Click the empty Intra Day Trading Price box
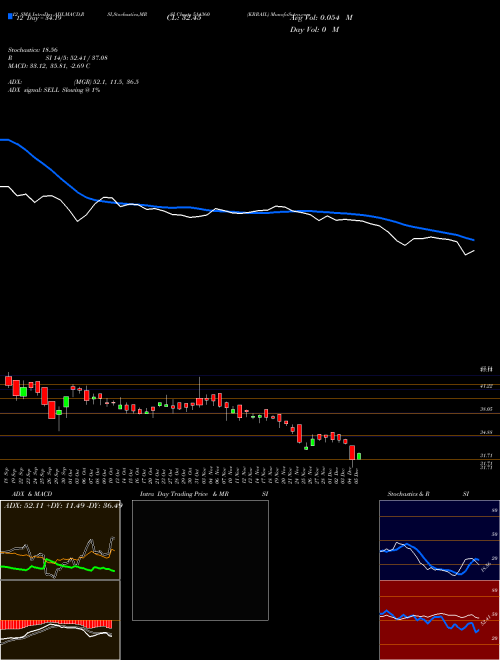This screenshot has width=500, height=660. coord(200,560)
